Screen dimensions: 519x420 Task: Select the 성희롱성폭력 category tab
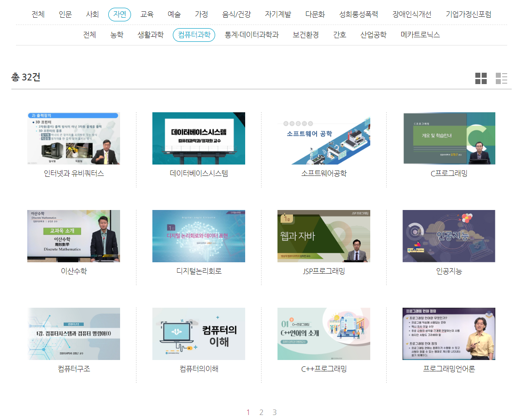point(358,14)
